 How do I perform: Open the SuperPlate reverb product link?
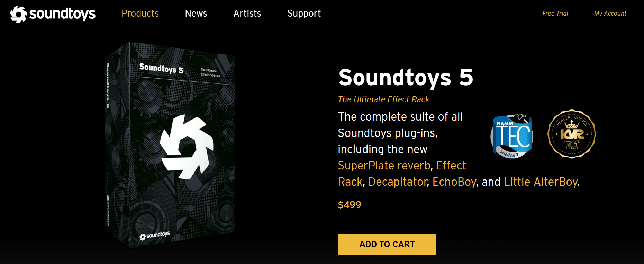tap(383, 166)
